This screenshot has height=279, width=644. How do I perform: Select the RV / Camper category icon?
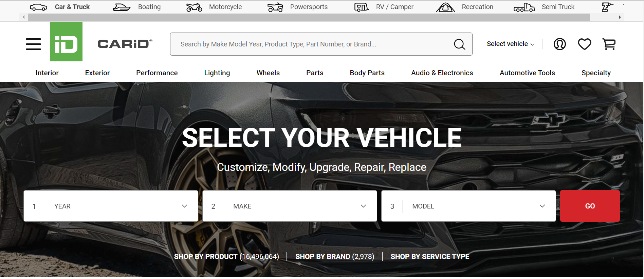pyautogui.click(x=362, y=7)
